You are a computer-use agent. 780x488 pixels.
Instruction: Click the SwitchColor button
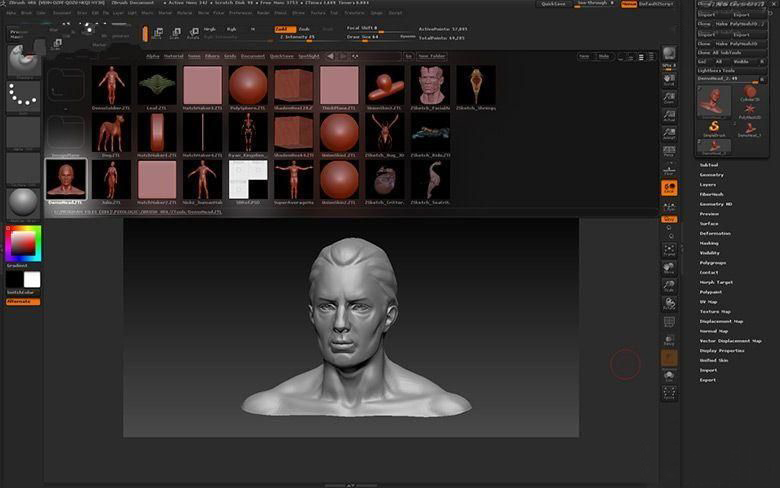tap(23, 293)
